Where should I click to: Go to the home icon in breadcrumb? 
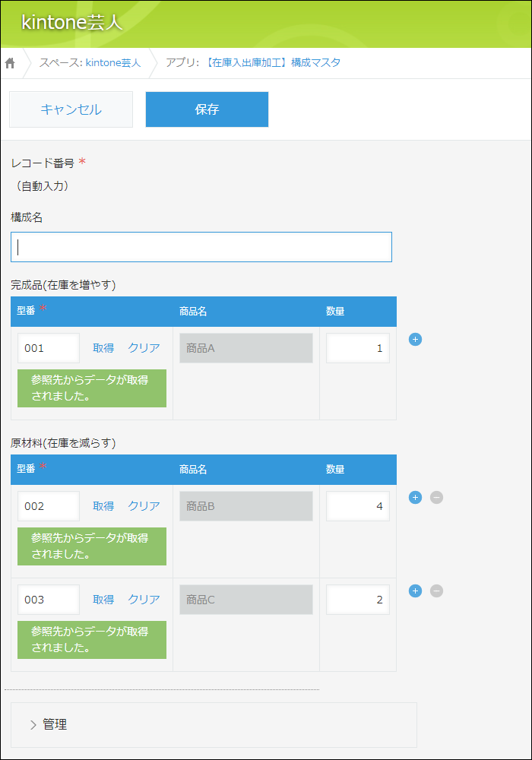point(10,63)
